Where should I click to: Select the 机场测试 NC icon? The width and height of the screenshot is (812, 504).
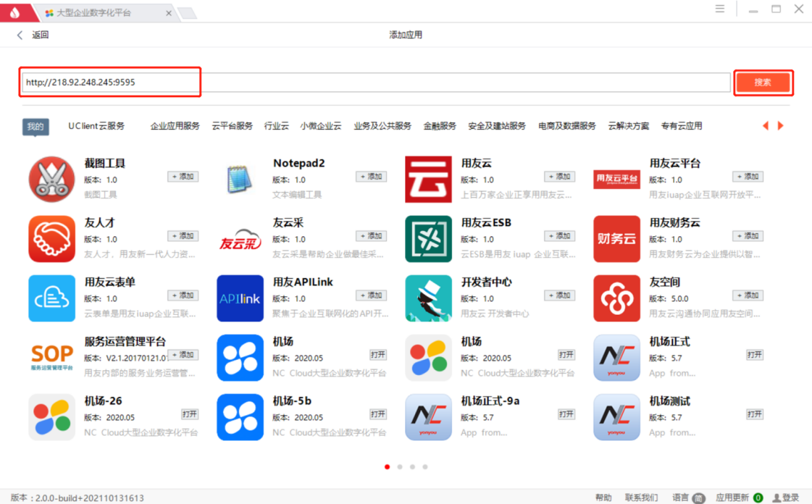[616, 417]
